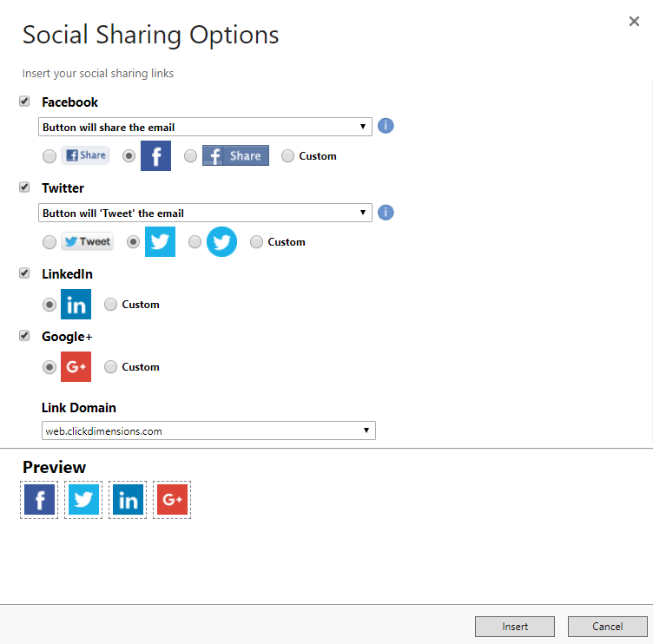653x644 pixels.
Task: Open the Link Domain dropdown
Action: point(208,430)
